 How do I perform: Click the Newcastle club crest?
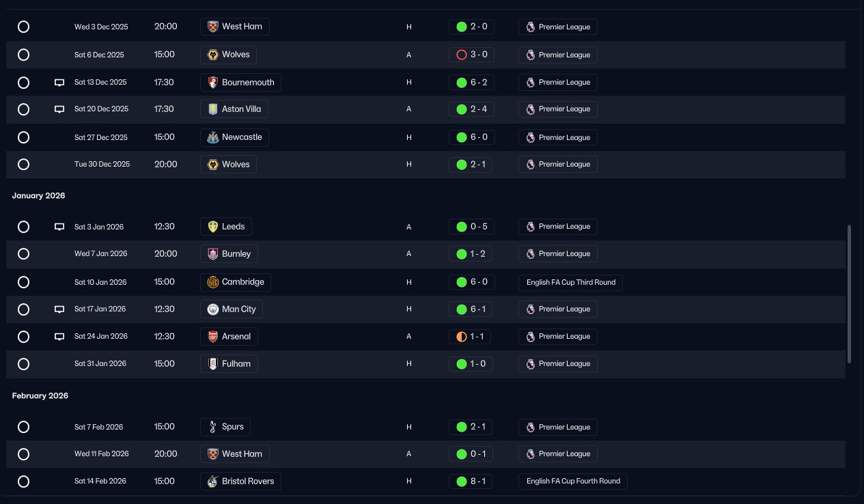coord(212,137)
